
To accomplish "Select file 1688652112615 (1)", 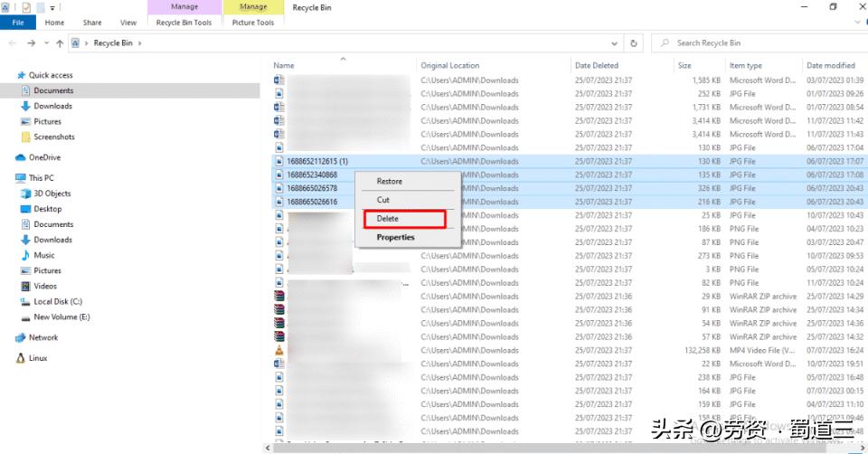I will click(x=317, y=162).
